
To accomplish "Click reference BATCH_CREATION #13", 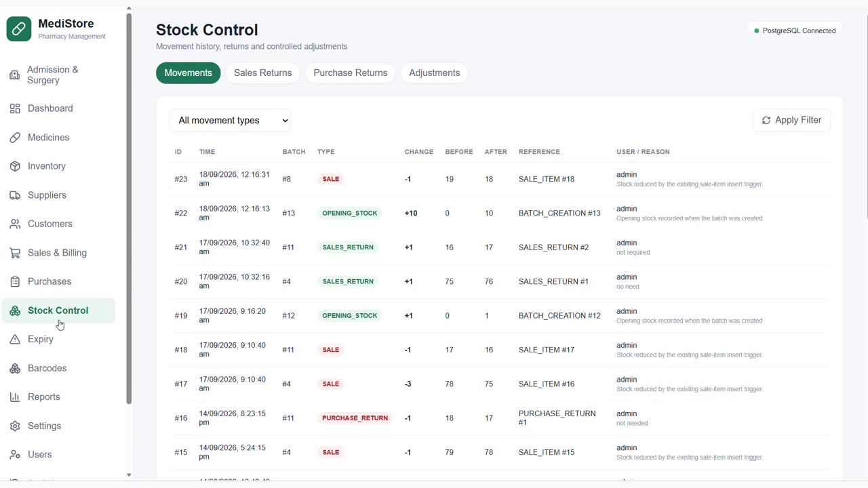I will pyautogui.click(x=559, y=213).
